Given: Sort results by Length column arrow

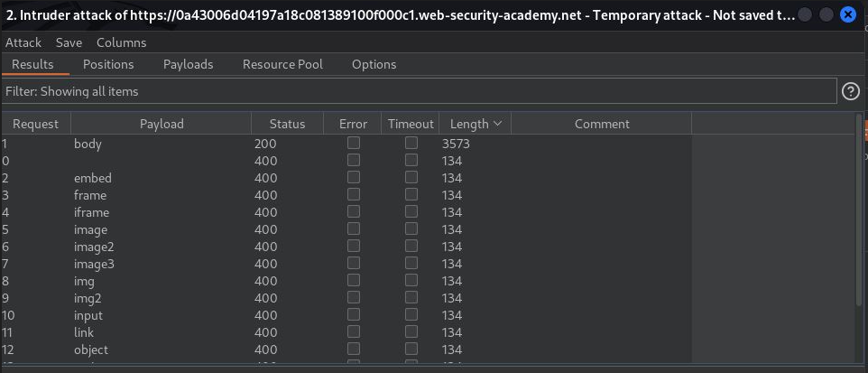Looking at the screenshot, I should [497, 124].
